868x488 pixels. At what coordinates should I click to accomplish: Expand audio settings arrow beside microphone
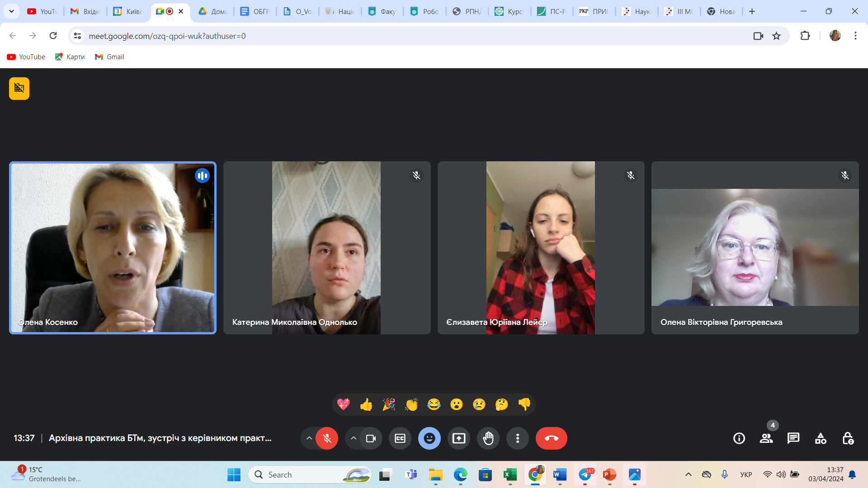point(309,438)
